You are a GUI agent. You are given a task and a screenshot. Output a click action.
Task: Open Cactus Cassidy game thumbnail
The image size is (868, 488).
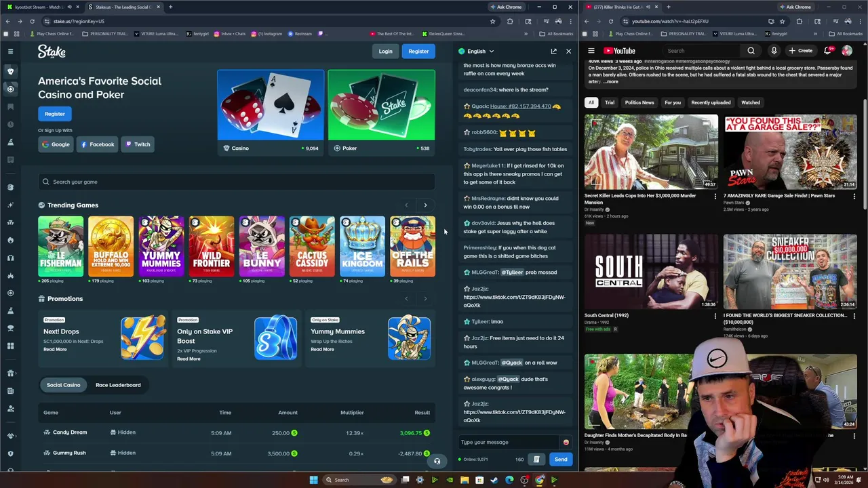[312, 247]
